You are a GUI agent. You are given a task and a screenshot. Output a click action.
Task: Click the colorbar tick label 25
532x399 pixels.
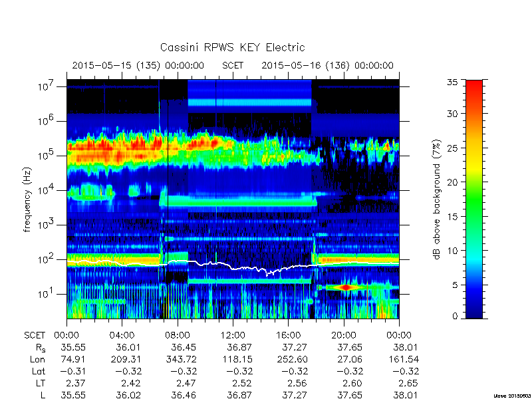click(452, 148)
